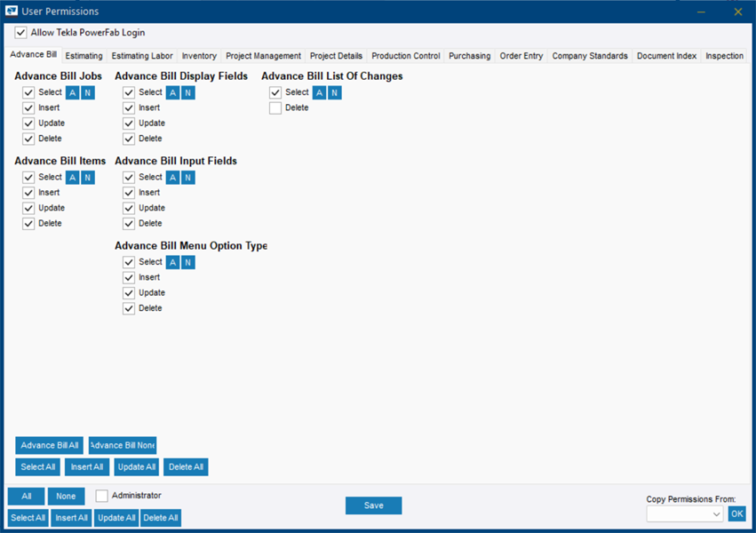Screen dimensions: 756x533
Task: Toggle Allow Tekla PowerFab Login checkbox
Action: (20, 33)
